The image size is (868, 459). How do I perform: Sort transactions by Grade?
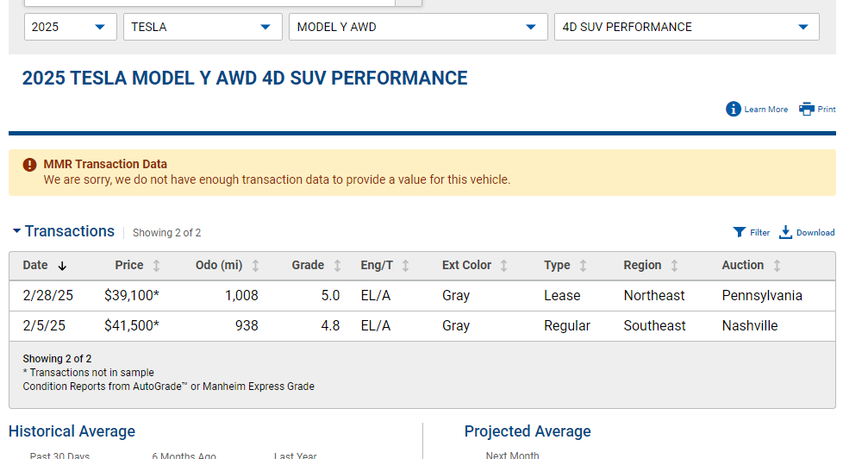point(337,266)
